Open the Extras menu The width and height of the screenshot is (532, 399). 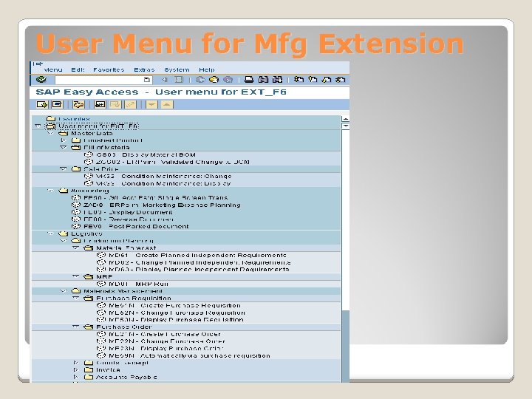[x=144, y=69]
